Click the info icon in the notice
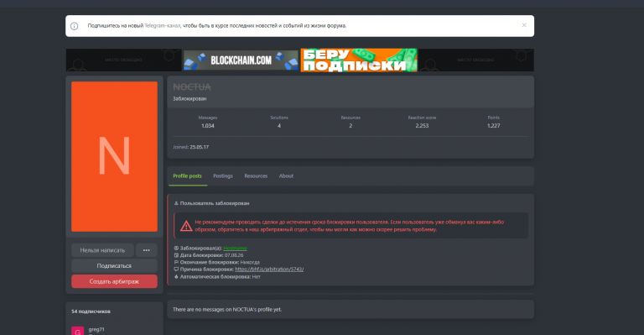644x335 pixels. coord(75,26)
